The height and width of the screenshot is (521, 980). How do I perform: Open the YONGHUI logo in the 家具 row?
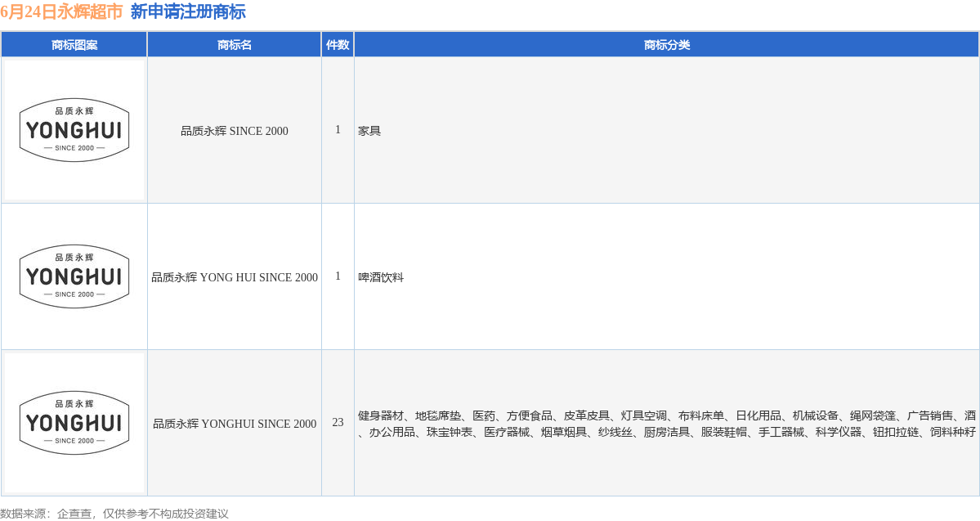tap(74, 130)
